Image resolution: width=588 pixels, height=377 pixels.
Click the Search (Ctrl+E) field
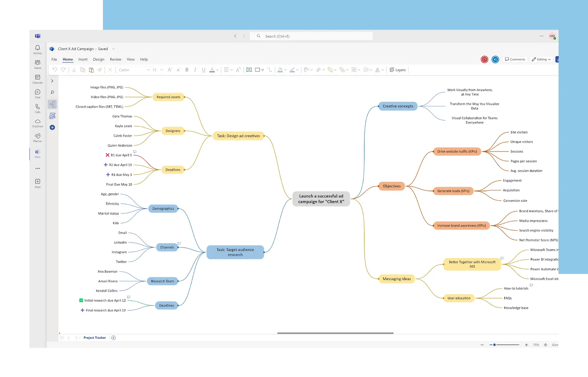click(x=311, y=36)
